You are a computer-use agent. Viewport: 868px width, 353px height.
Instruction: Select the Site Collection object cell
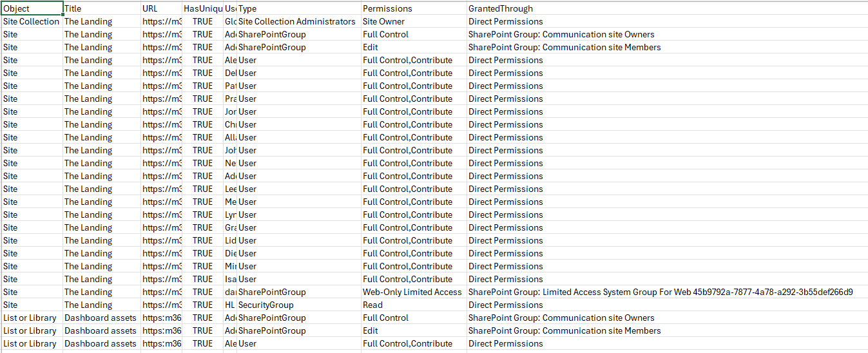(32, 21)
